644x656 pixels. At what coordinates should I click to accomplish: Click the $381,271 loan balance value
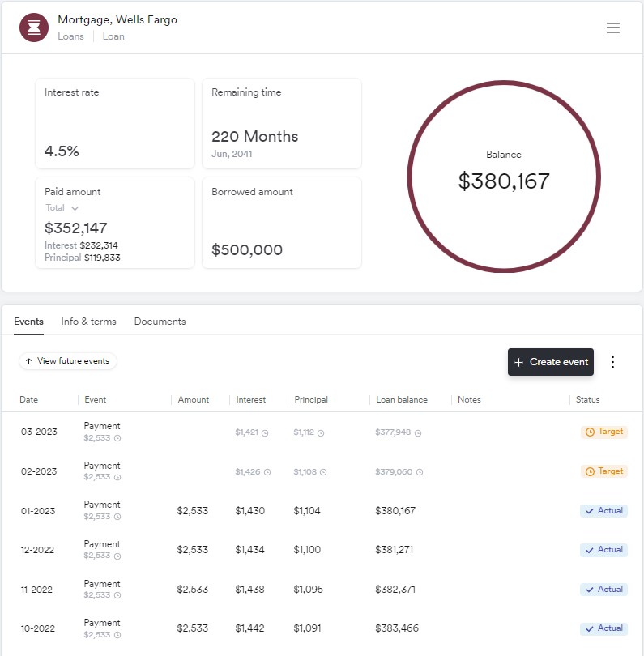(395, 550)
